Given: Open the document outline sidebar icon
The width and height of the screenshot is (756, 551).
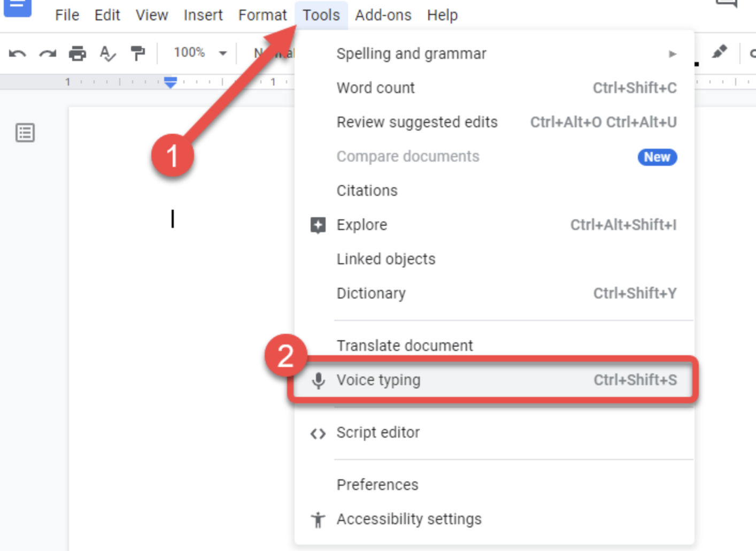Looking at the screenshot, I should [25, 133].
